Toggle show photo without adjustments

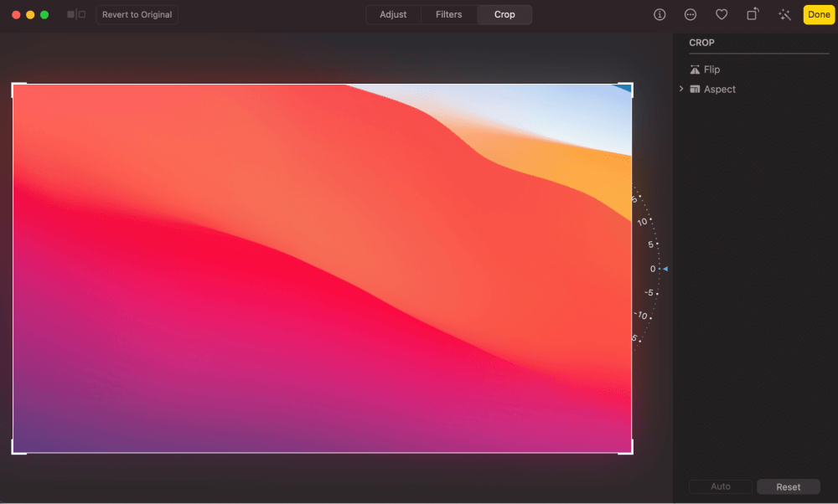coord(76,14)
